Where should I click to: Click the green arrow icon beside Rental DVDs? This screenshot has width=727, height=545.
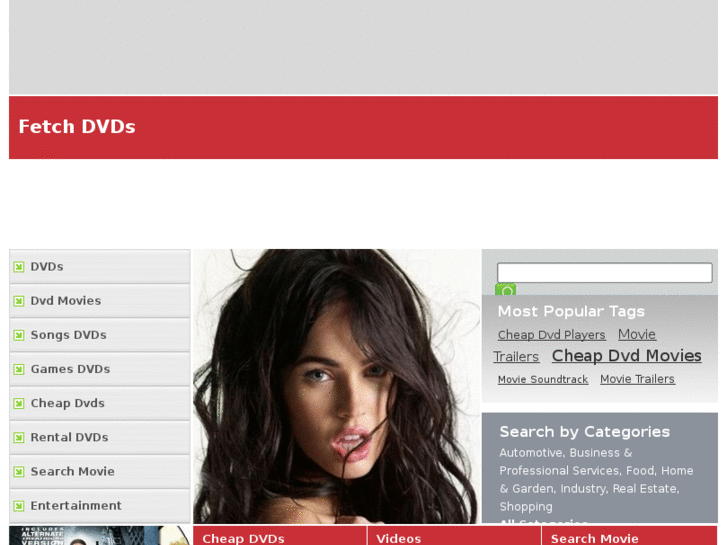click(19, 437)
